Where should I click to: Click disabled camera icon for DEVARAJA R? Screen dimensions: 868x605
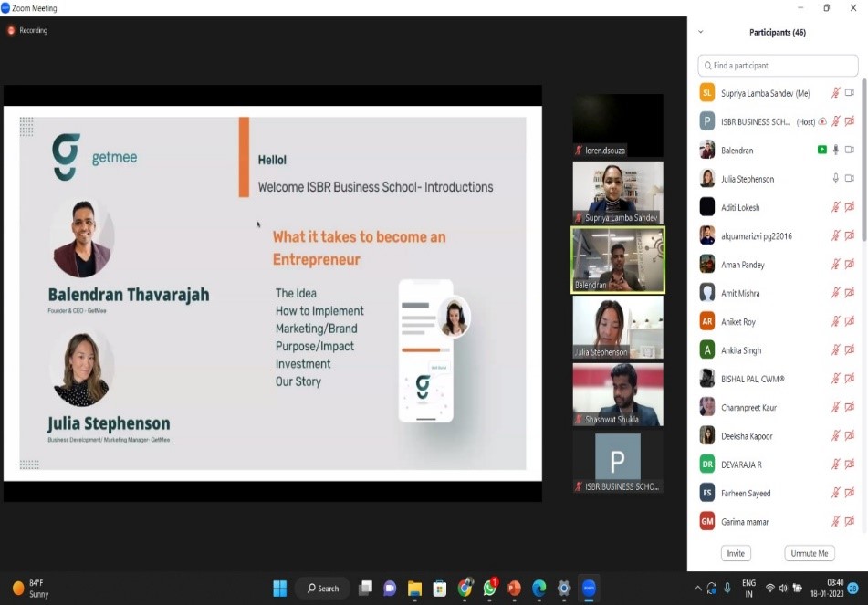point(850,464)
